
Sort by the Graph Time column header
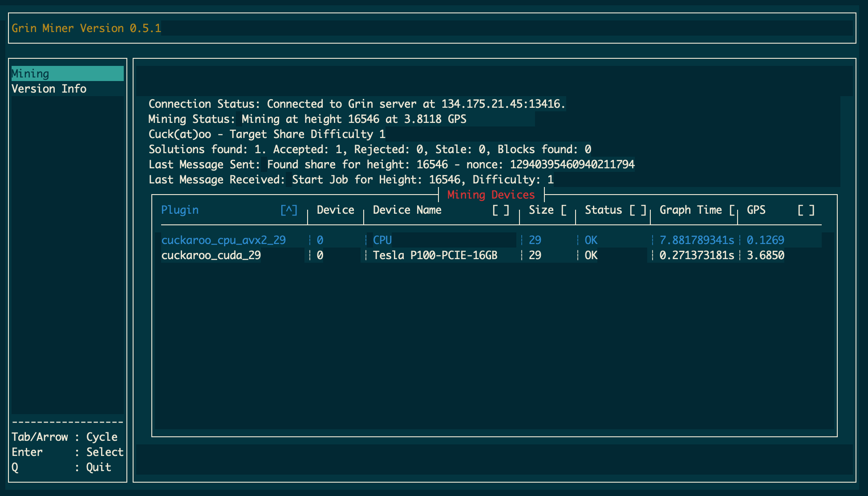click(x=691, y=210)
